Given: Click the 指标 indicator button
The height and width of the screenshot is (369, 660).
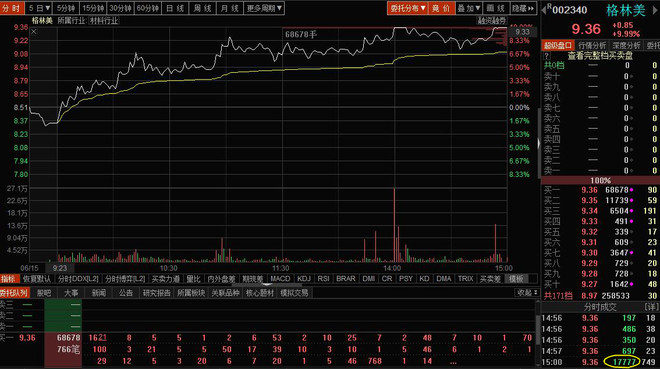Looking at the screenshot, I should 8,279.
